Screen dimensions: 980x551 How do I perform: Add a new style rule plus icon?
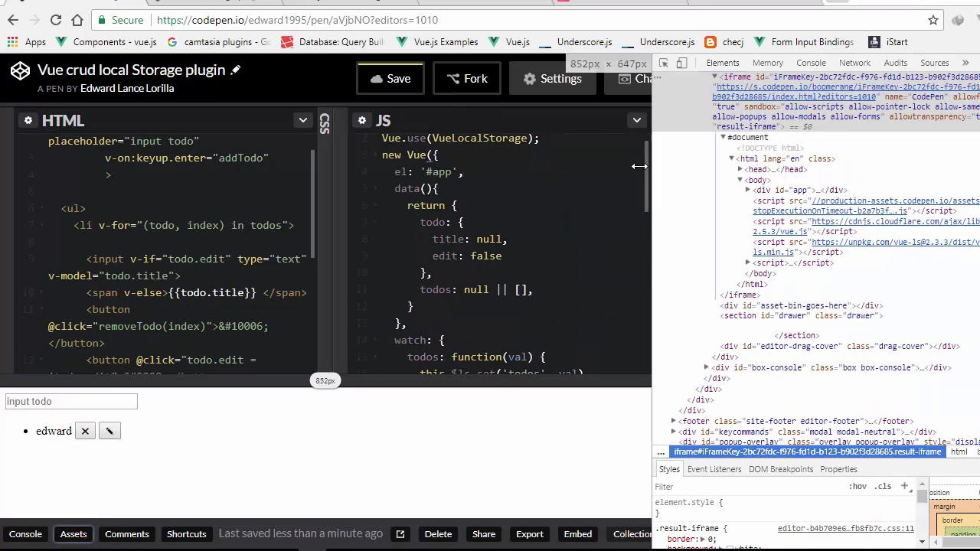pos(904,486)
